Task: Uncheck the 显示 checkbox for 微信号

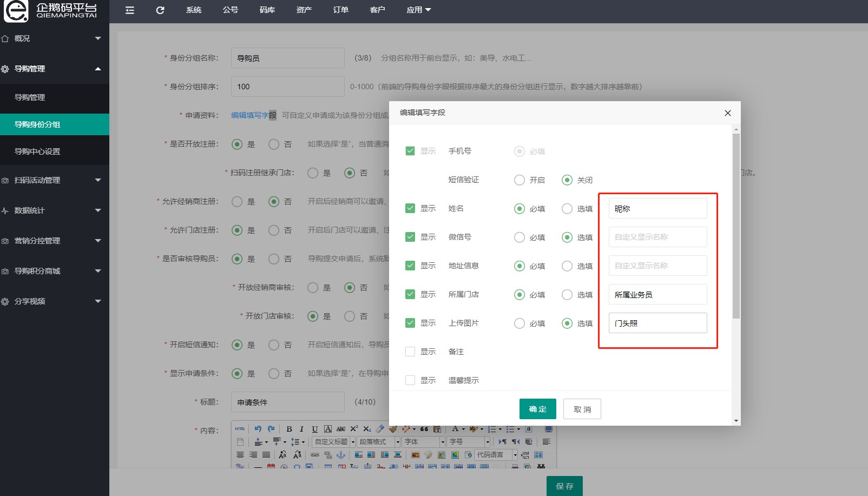Action: (x=410, y=237)
